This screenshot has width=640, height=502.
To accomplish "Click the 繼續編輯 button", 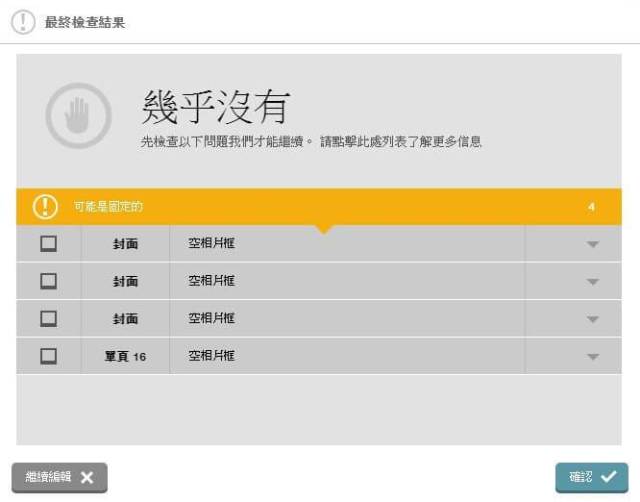I will pos(60,478).
